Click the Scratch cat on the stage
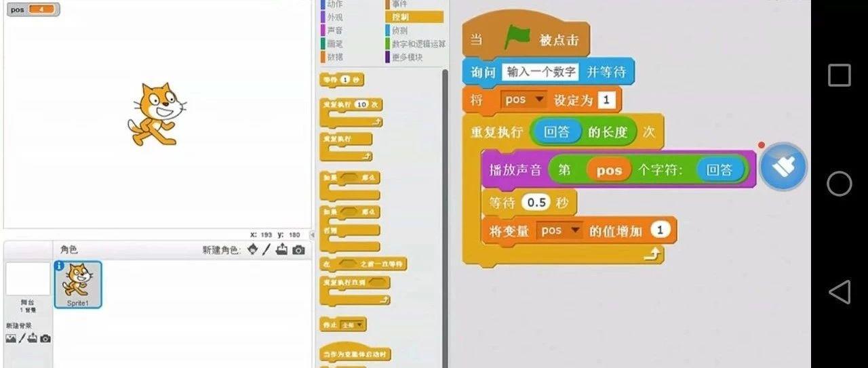This screenshot has width=868, height=368. (157, 114)
